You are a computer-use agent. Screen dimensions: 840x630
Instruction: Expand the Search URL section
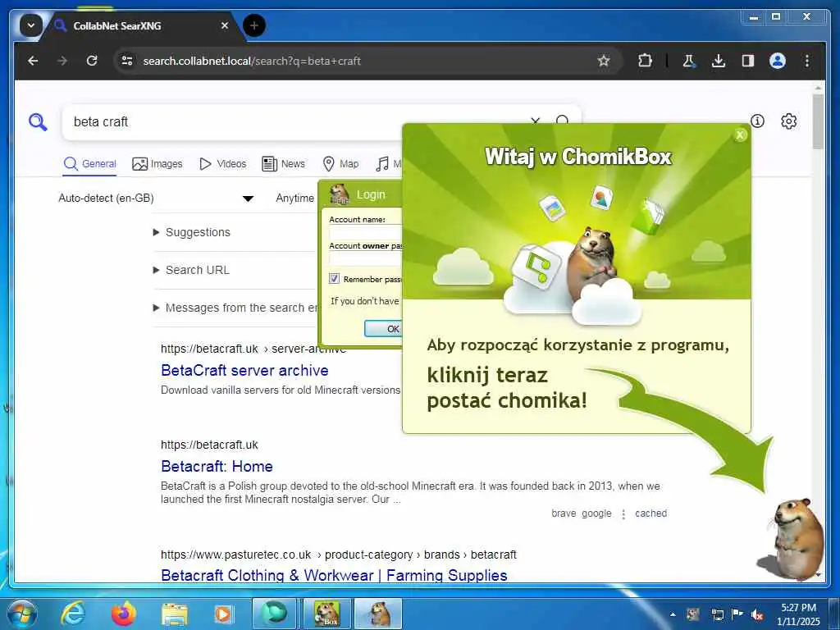point(191,270)
